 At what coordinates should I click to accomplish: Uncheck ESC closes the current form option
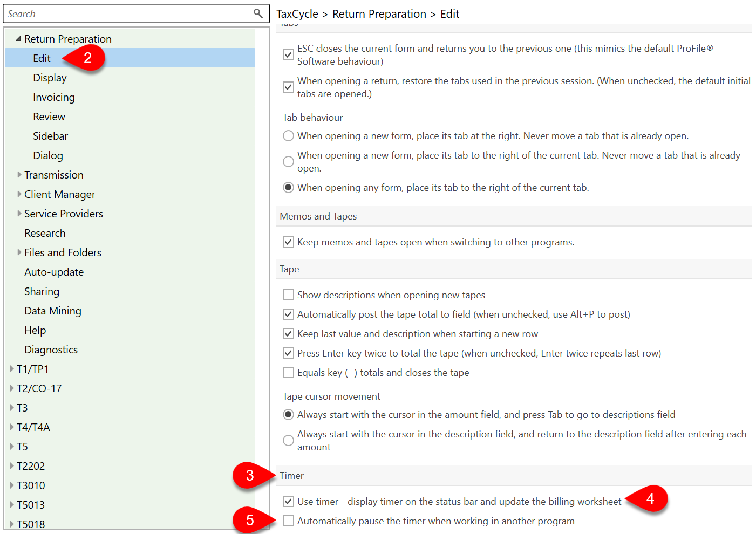point(289,54)
